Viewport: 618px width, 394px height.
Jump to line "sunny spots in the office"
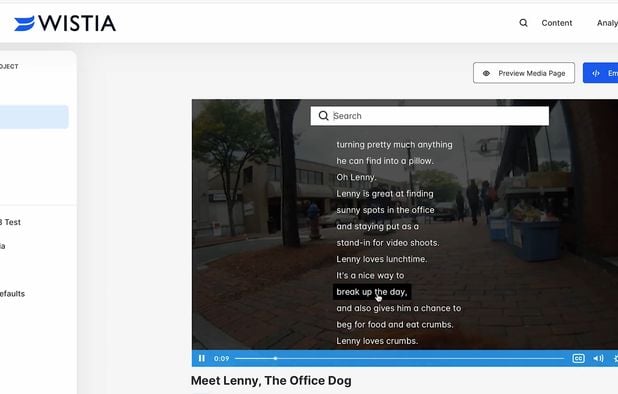385,210
